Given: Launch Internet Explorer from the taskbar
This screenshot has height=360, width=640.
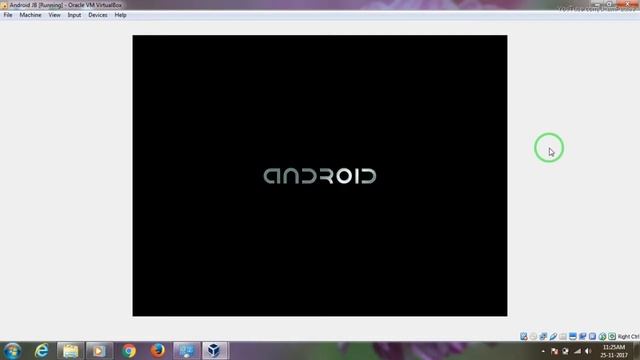Looking at the screenshot, I should (42, 351).
